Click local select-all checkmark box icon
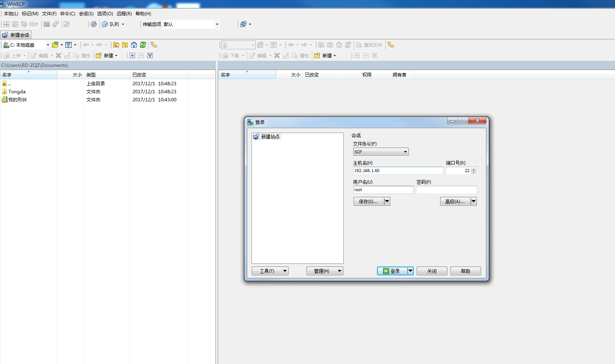 click(x=150, y=55)
